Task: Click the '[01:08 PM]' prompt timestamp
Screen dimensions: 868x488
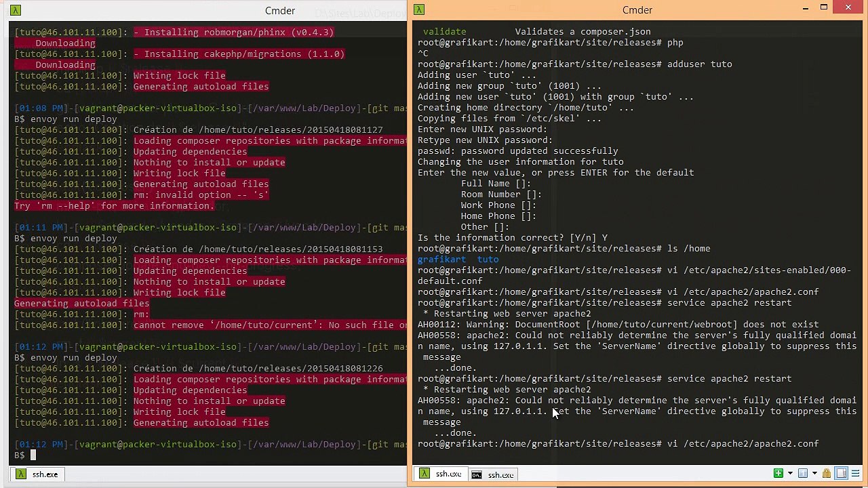Action: tap(41, 108)
